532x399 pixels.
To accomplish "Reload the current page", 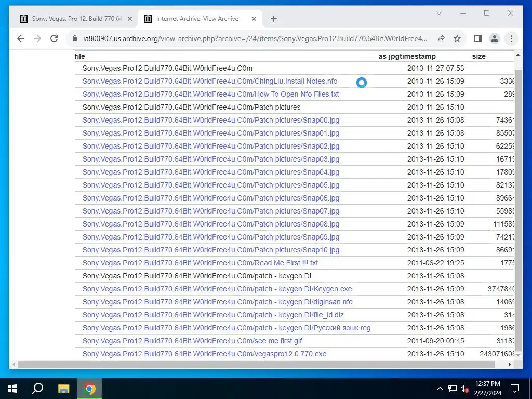I will (x=54, y=38).
